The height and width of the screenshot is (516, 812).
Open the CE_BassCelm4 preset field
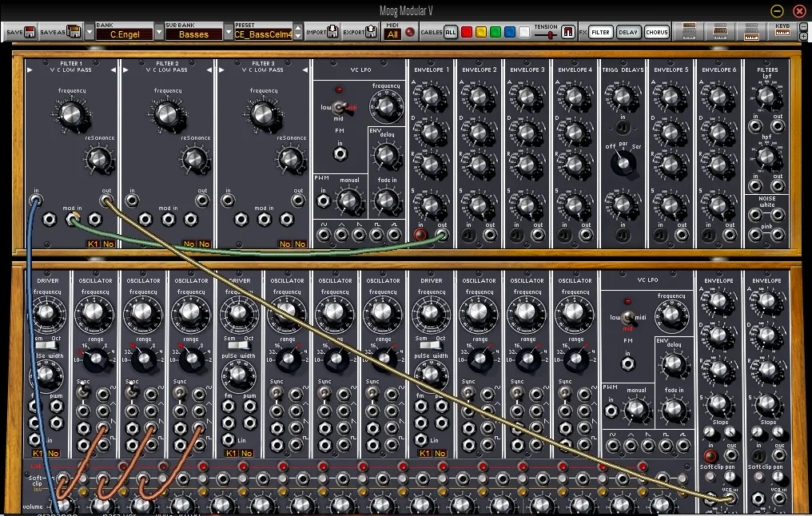point(263,34)
